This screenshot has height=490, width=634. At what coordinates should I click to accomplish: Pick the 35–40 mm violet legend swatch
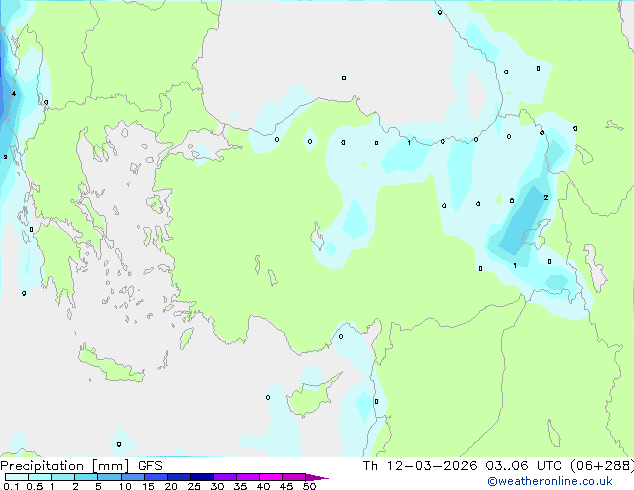point(248,477)
